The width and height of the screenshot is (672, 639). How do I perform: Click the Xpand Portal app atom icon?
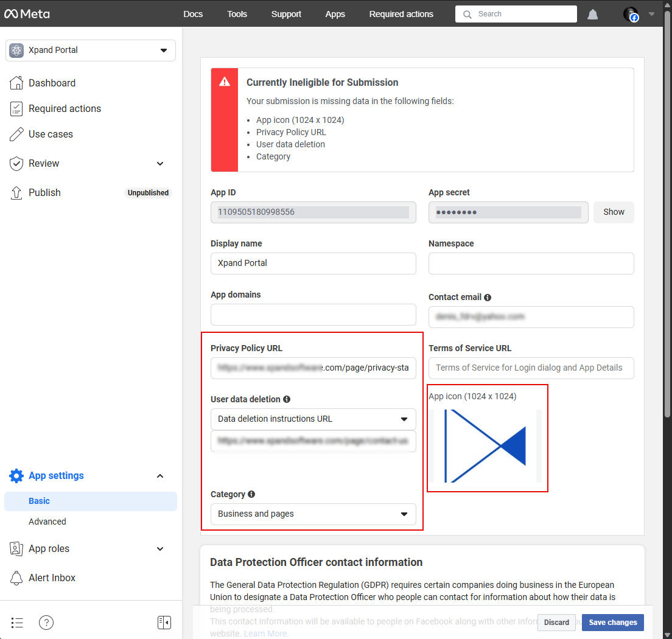pyautogui.click(x=16, y=50)
